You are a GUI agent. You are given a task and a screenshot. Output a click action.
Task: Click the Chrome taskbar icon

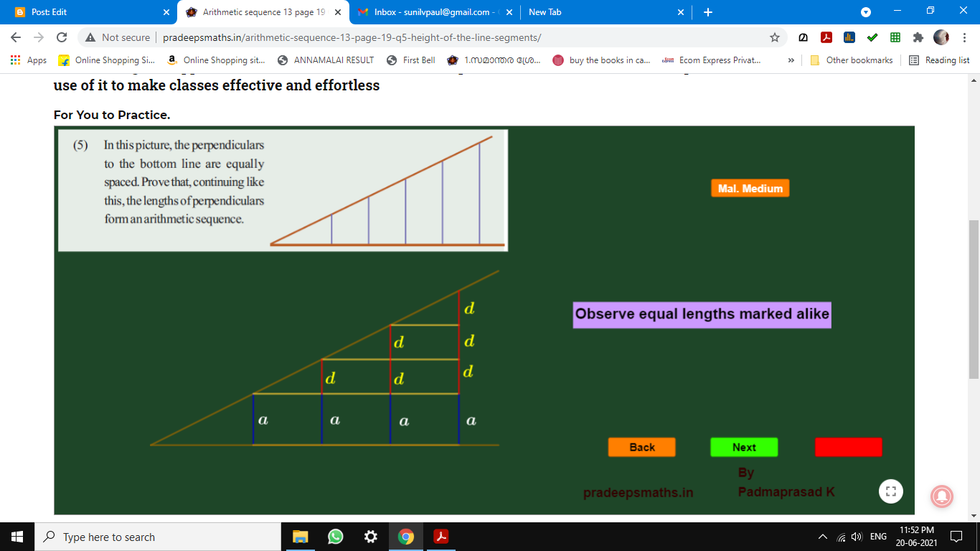pyautogui.click(x=405, y=537)
